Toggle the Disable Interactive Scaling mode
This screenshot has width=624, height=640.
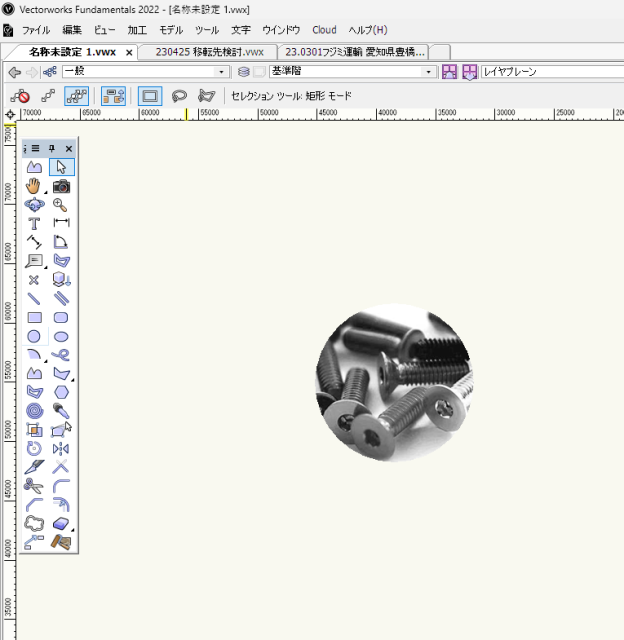(20, 96)
